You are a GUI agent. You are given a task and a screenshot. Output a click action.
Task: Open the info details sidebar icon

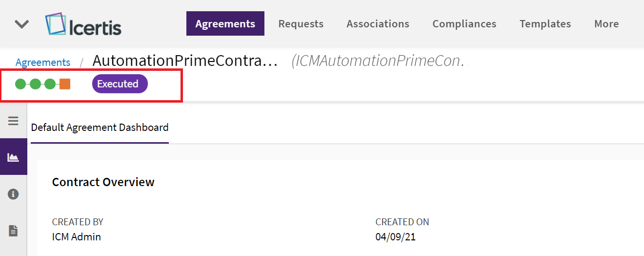coord(13,194)
